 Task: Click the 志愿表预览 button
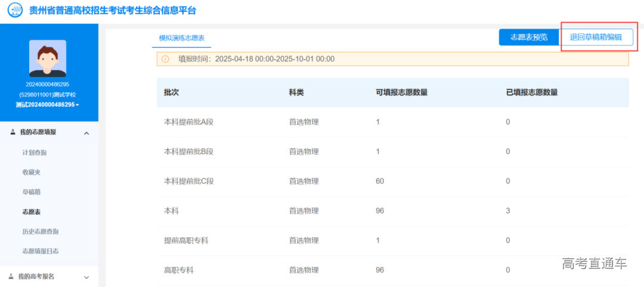528,37
